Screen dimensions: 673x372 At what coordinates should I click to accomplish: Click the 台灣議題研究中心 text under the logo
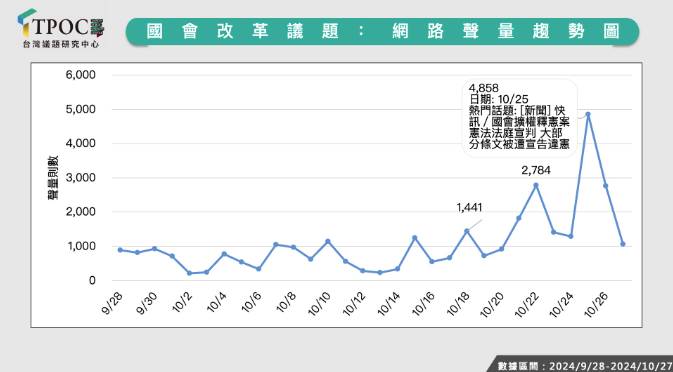pyautogui.click(x=61, y=44)
